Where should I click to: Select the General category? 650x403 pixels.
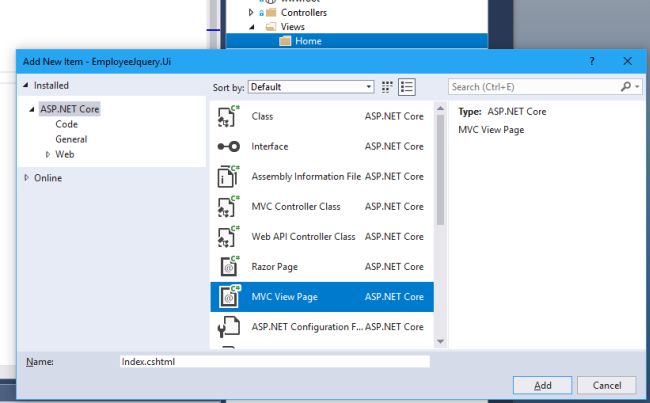pyautogui.click(x=71, y=139)
